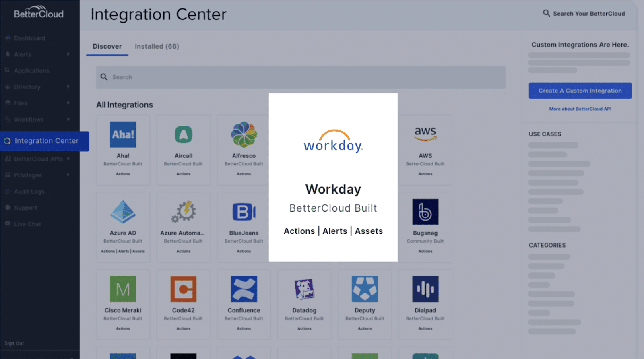Click the integrations Search field
The height and width of the screenshot is (359, 644).
300,77
